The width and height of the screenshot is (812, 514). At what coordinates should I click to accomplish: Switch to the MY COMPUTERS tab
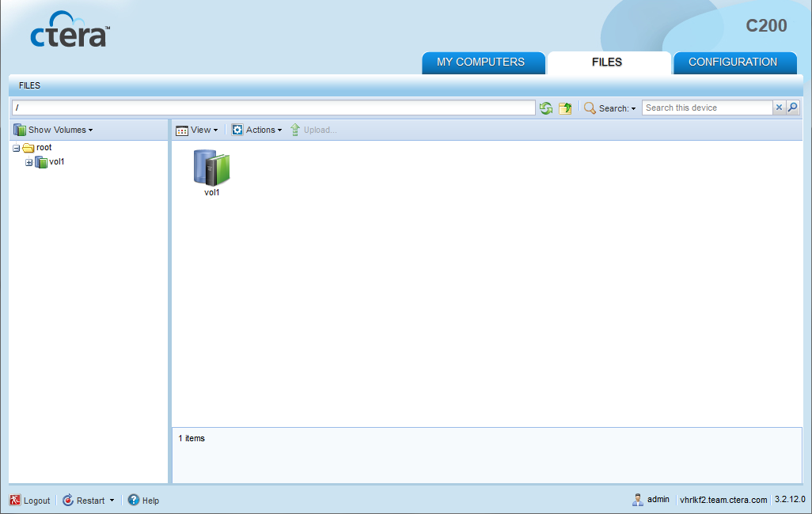pos(483,62)
